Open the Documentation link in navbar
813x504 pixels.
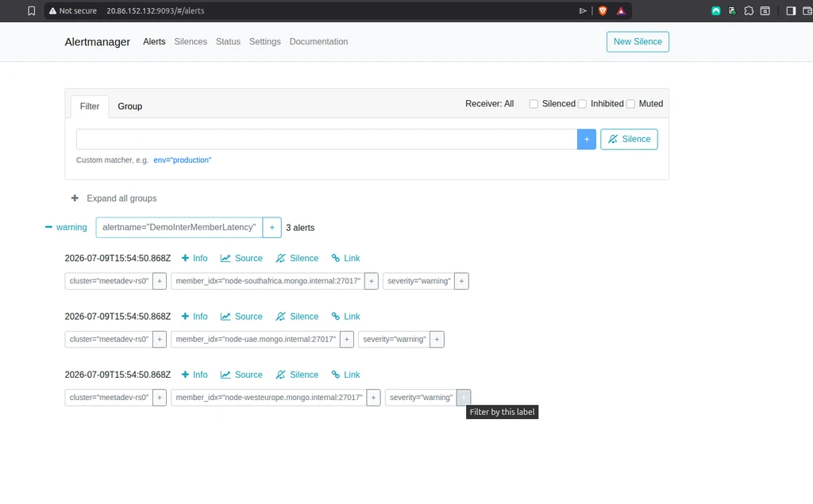point(318,41)
